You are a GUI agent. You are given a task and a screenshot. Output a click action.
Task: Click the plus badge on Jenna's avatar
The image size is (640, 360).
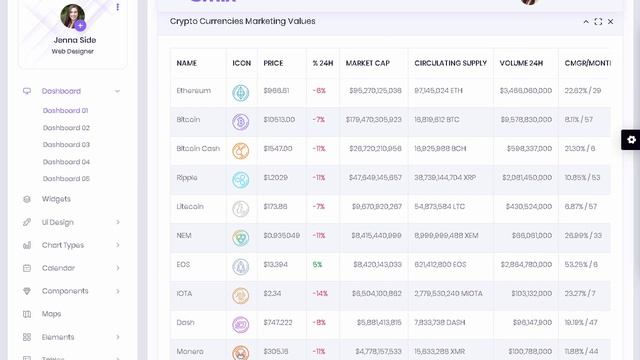click(80, 25)
